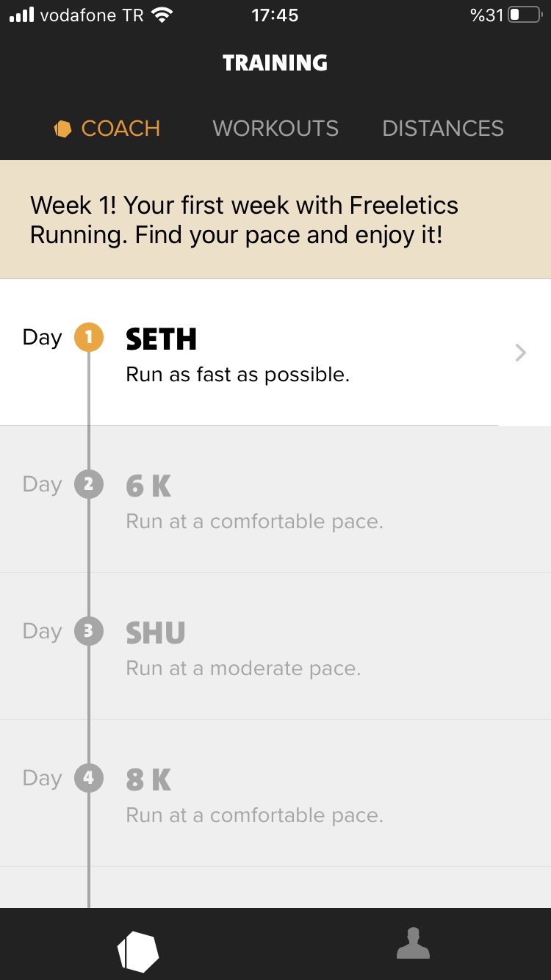Tap the TRAINING header title
Screen dimensions: 551x980
tap(275, 63)
